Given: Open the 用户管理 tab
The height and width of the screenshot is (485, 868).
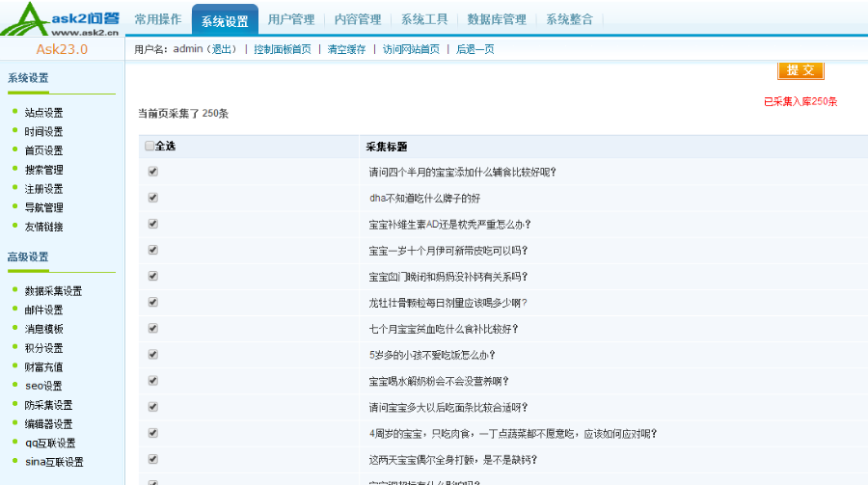Looking at the screenshot, I should pyautogui.click(x=291, y=19).
